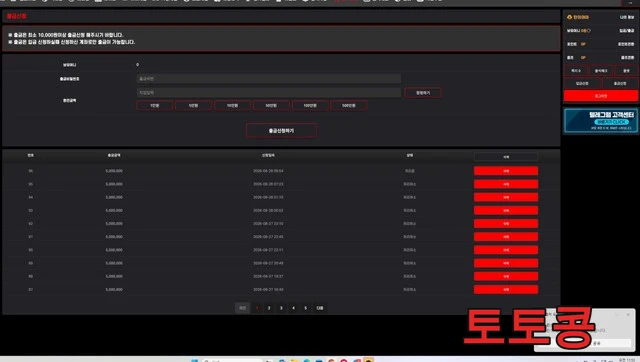Delete withdrawal record number 92
The image size is (640, 362).
point(506,224)
